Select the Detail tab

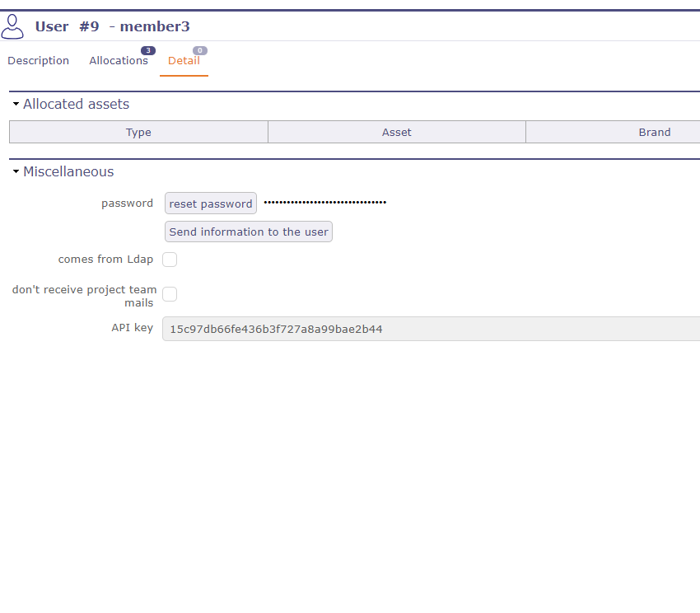click(184, 61)
